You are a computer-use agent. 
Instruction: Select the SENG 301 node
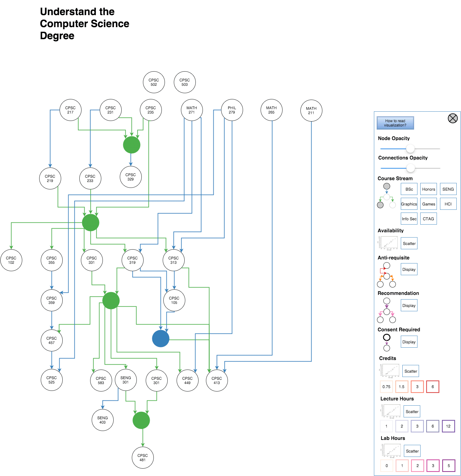[126, 380]
